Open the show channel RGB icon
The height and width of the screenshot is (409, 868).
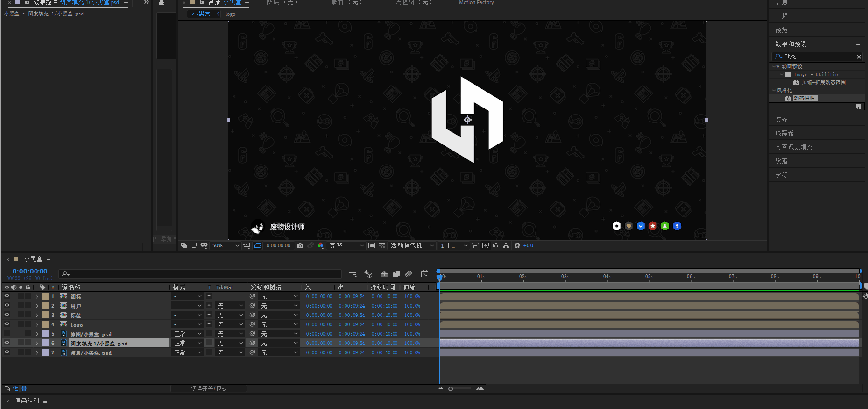[x=321, y=246]
